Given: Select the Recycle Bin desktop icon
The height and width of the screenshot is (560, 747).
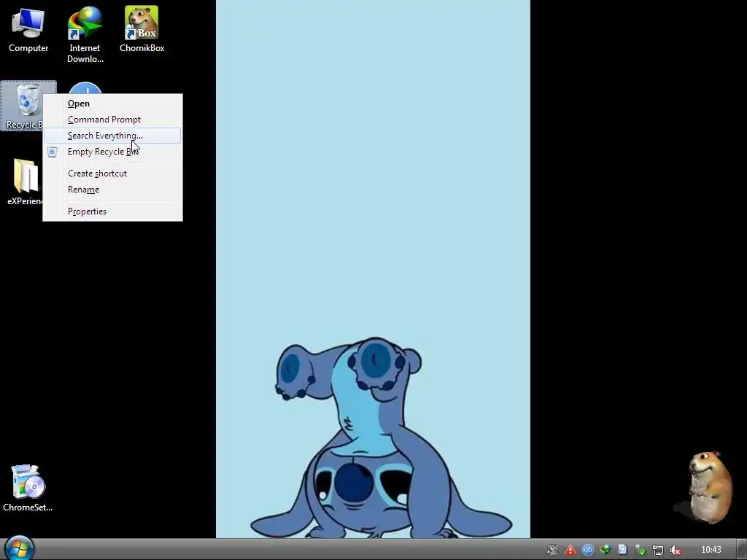Looking at the screenshot, I should [x=23, y=106].
